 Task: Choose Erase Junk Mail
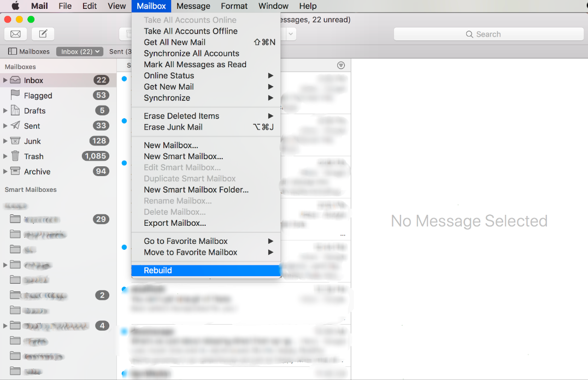tap(206, 127)
